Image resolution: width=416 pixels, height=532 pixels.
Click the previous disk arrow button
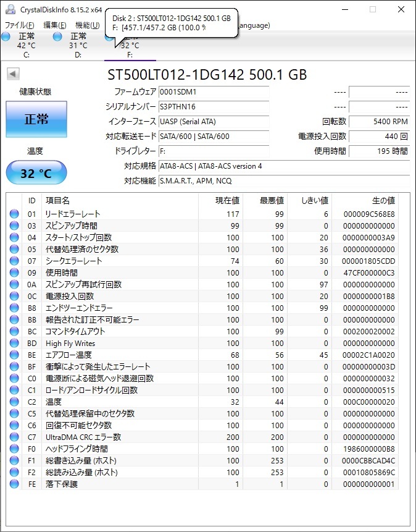tap(13, 74)
